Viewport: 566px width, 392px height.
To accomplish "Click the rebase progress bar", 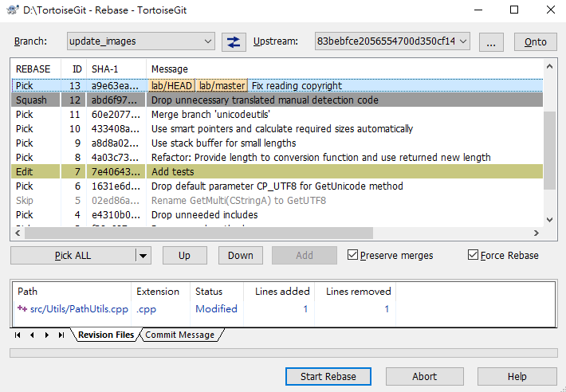I will 283,353.
